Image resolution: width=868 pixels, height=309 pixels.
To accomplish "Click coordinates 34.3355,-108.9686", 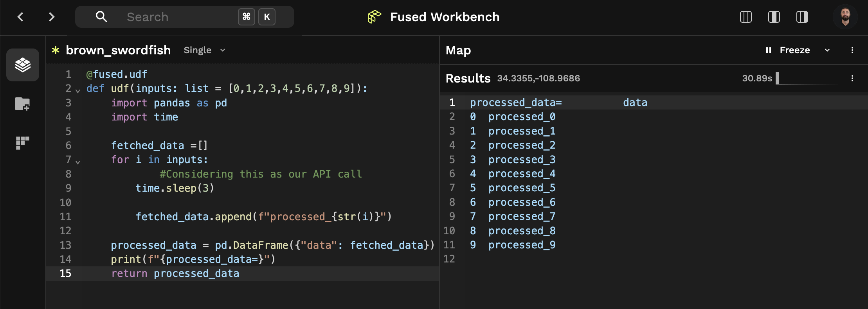I will 538,78.
